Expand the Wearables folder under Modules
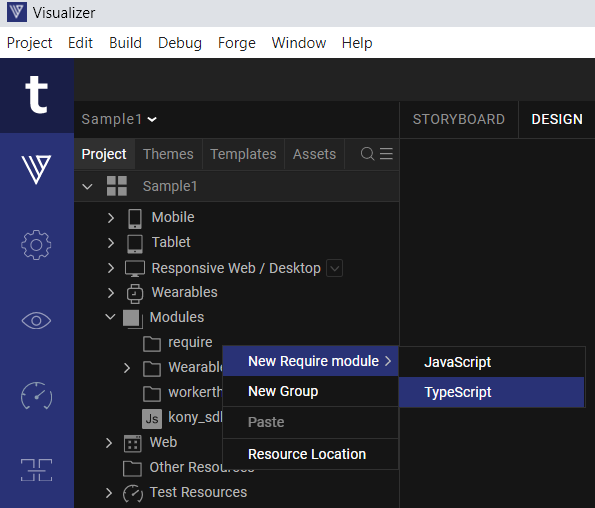595x508 pixels. click(127, 368)
